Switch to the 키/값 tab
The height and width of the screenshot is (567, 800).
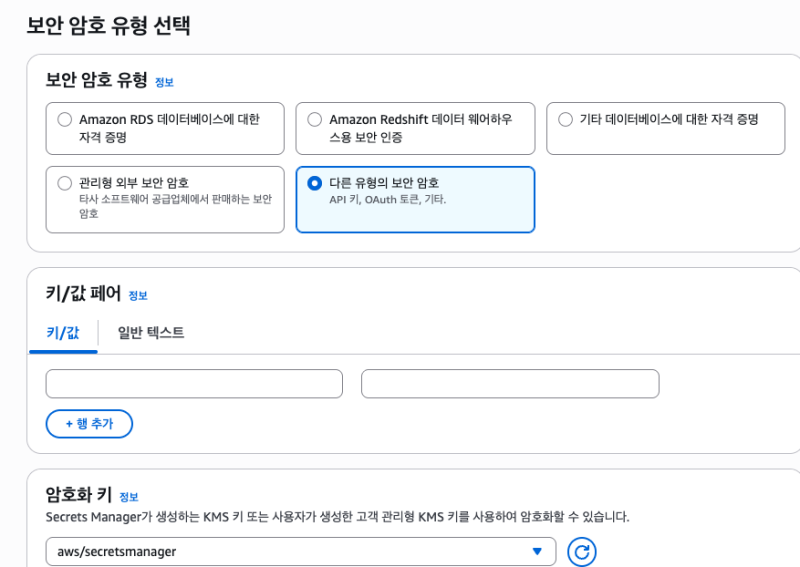63,333
